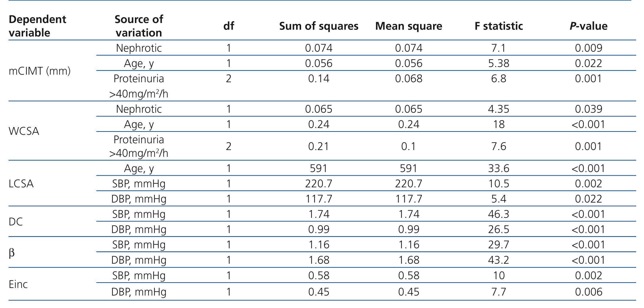Click the "Sum of squares" header
Screen dimensions: 644x308
[x=319, y=26]
